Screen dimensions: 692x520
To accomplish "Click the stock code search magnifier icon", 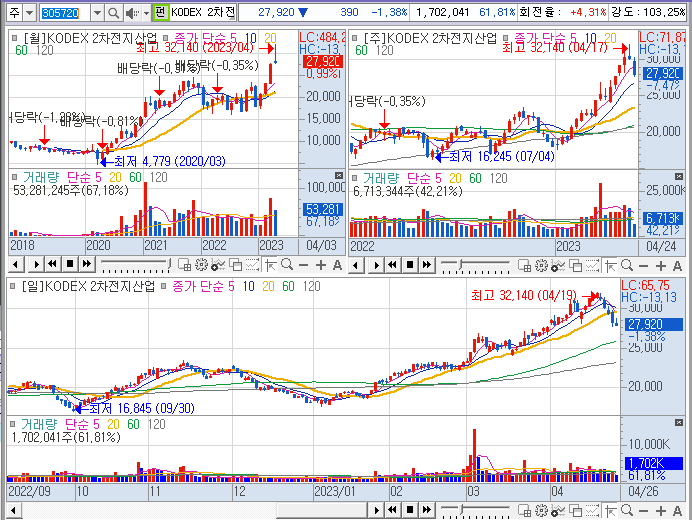I will (114, 13).
